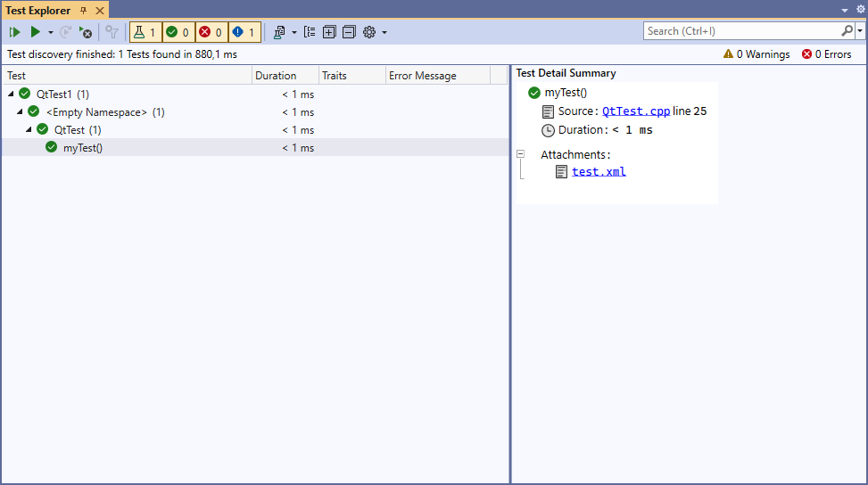Open the playlist dropdown arrow
Image resolution: width=868 pixels, height=485 pixels.
tap(294, 33)
